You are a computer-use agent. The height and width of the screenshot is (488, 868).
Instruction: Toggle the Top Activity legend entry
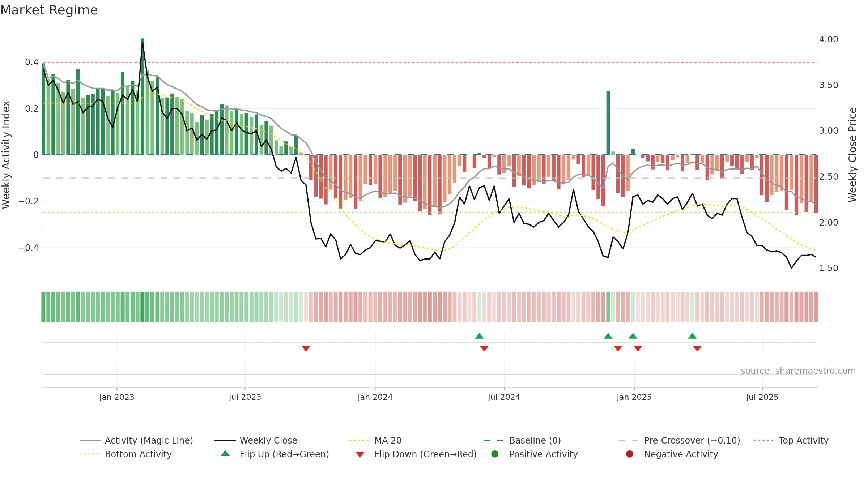pos(791,440)
